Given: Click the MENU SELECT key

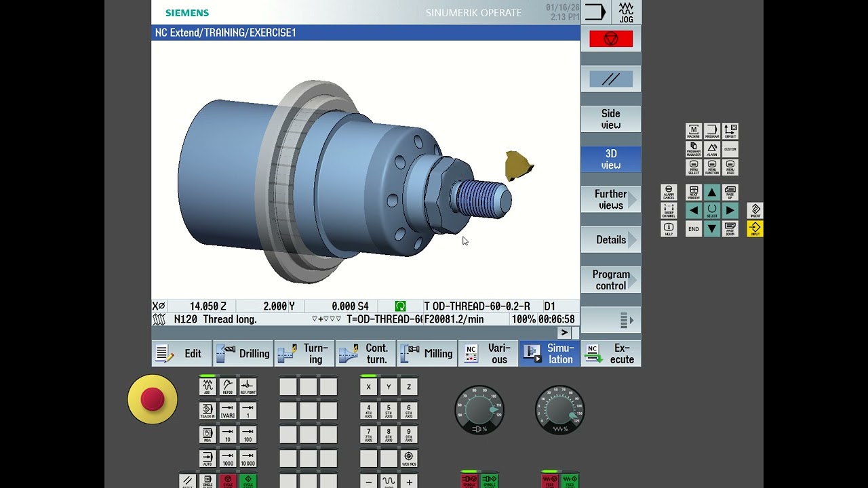Looking at the screenshot, I should coord(694,167).
